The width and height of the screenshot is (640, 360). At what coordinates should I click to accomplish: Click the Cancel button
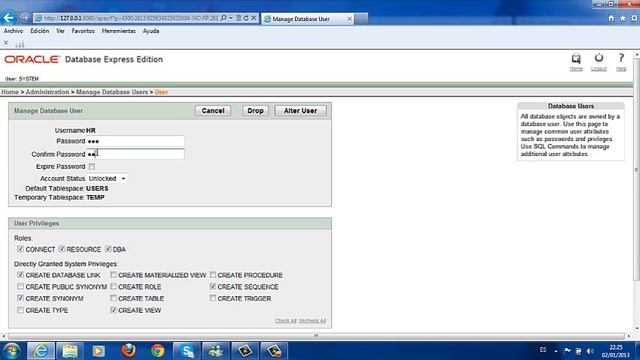213,111
